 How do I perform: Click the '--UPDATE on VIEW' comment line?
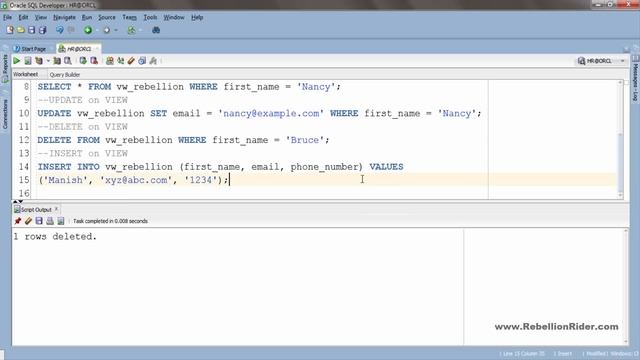click(82, 100)
